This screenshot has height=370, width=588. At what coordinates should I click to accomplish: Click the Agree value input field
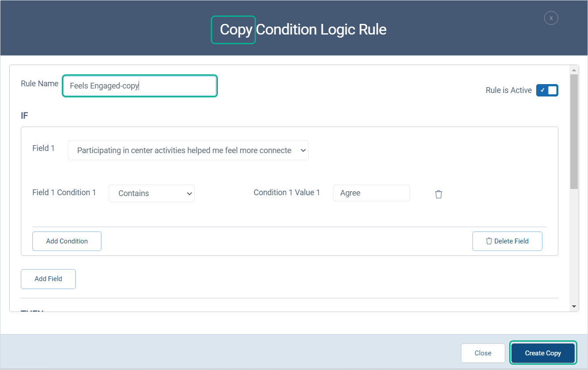[x=371, y=193]
